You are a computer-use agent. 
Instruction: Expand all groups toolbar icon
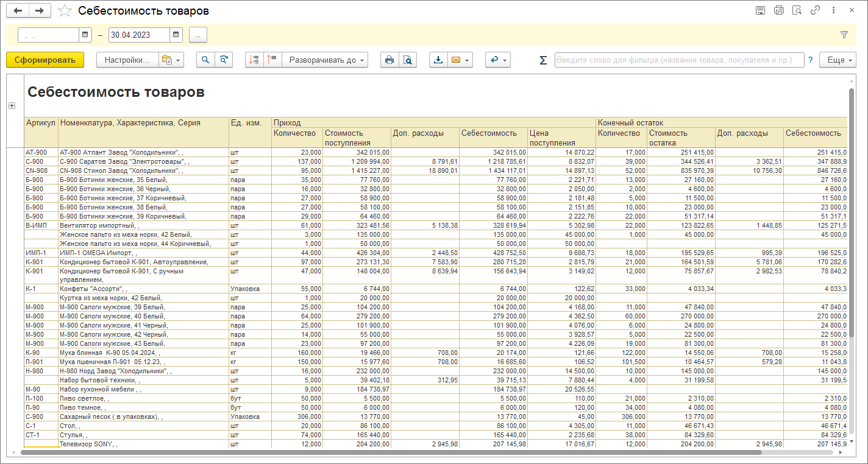click(272, 60)
